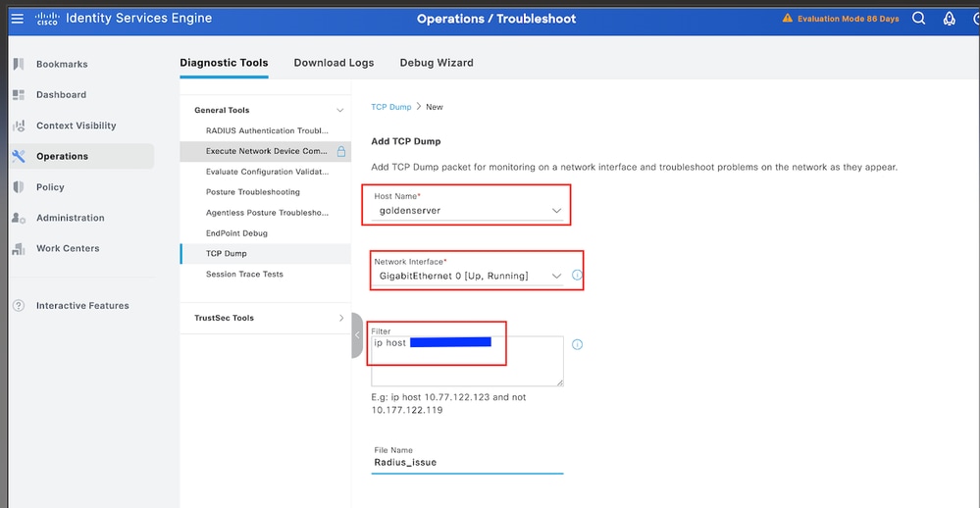Image resolution: width=980 pixels, height=508 pixels.
Task: Click the Administration user-gear icon
Action: (19, 218)
